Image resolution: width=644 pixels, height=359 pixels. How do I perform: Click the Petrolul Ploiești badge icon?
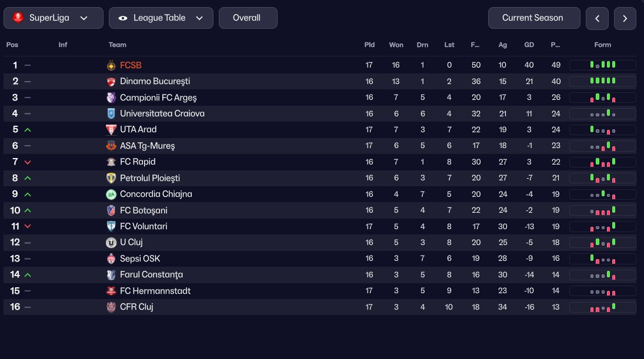(x=111, y=178)
